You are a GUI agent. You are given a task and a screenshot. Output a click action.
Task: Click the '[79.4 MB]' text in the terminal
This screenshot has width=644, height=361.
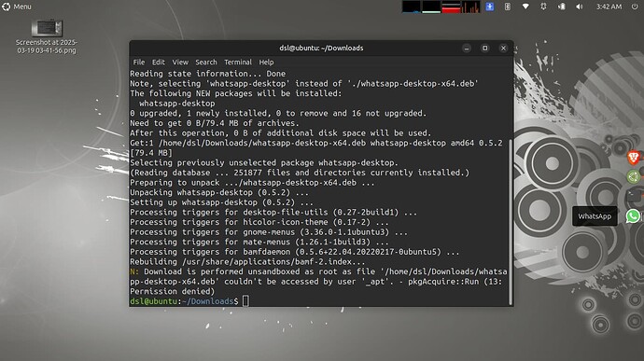point(151,153)
